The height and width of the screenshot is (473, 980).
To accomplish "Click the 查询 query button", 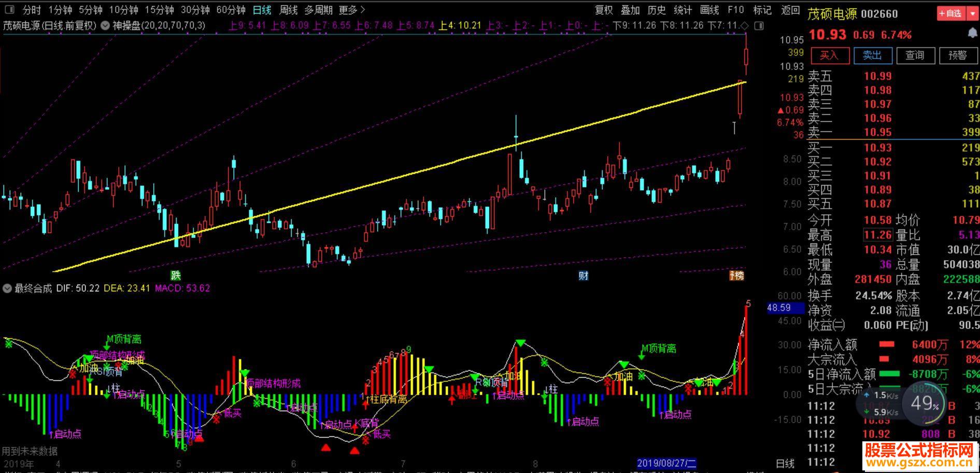I will (915, 55).
